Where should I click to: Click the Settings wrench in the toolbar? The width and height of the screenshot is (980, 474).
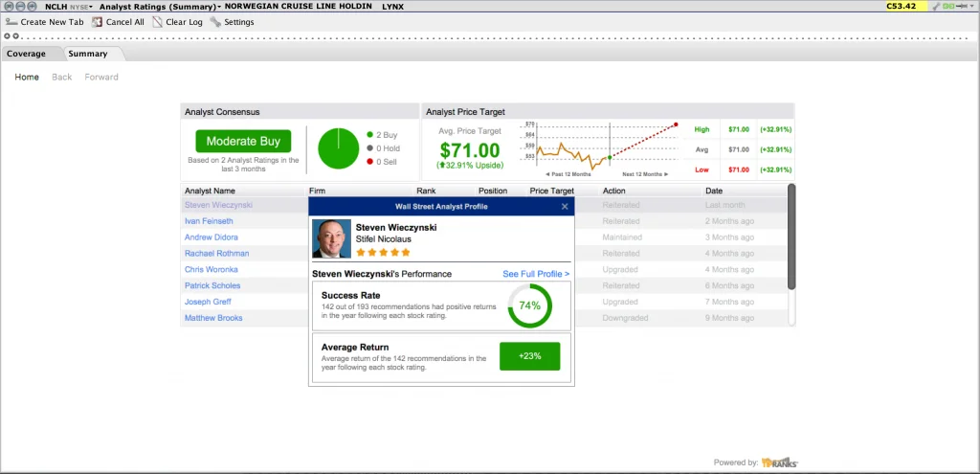[215, 22]
